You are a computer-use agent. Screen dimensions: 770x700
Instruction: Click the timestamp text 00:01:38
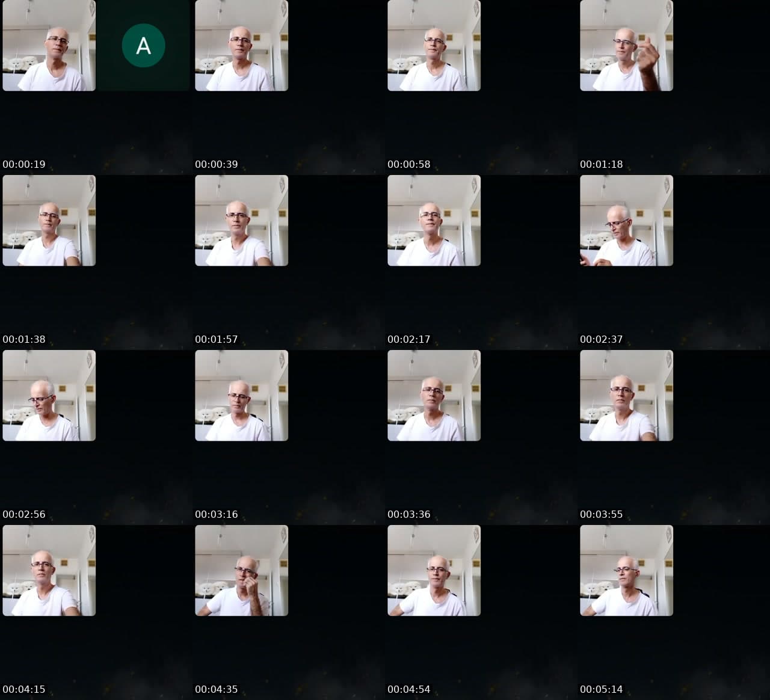(24, 339)
